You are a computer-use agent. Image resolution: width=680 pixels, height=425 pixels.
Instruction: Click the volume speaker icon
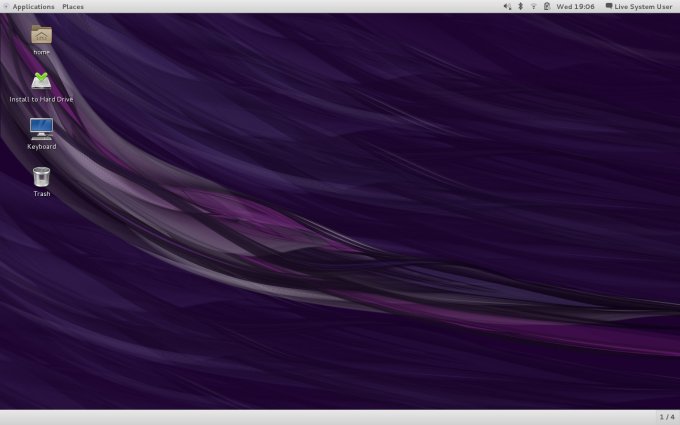507,7
